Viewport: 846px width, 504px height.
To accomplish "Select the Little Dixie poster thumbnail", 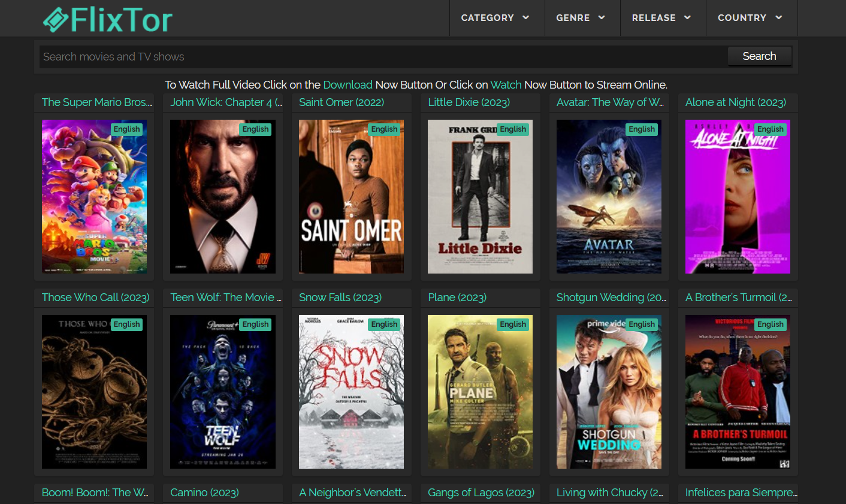I will (480, 196).
